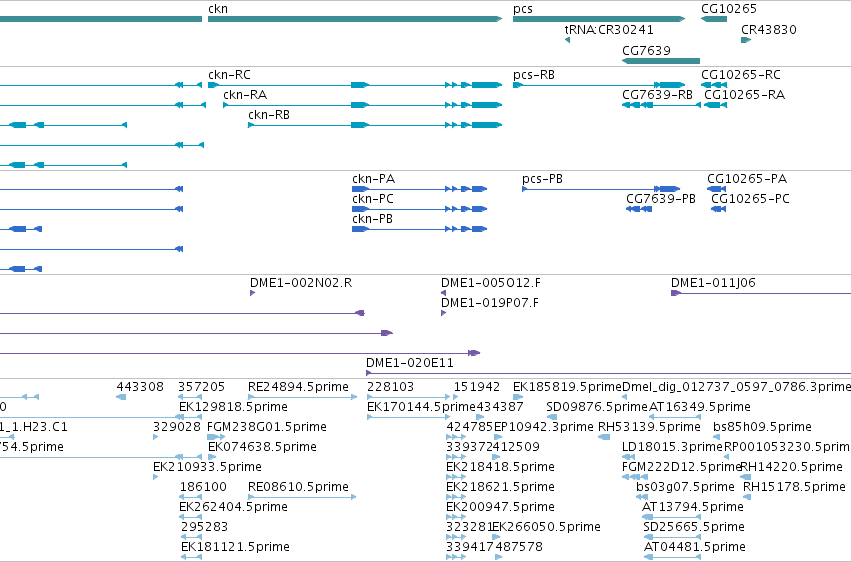Click the ckn gene label
The image size is (851, 562).
point(218,9)
